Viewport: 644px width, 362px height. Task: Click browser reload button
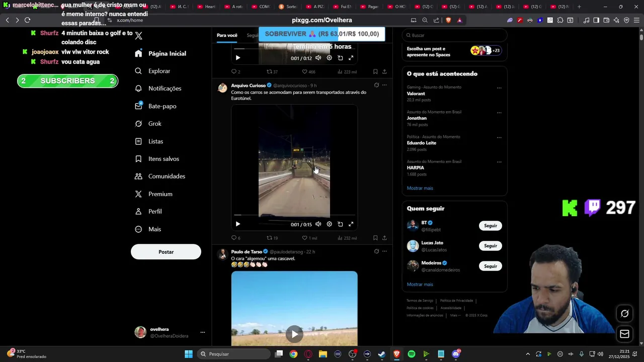click(x=27, y=20)
